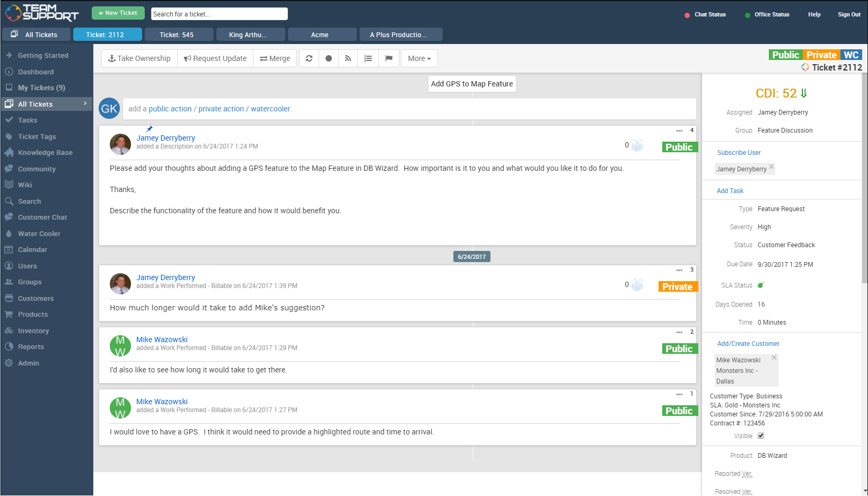Click the flag icon in ticket toolbar
Screen dimensions: 868x496
click(x=389, y=58)
